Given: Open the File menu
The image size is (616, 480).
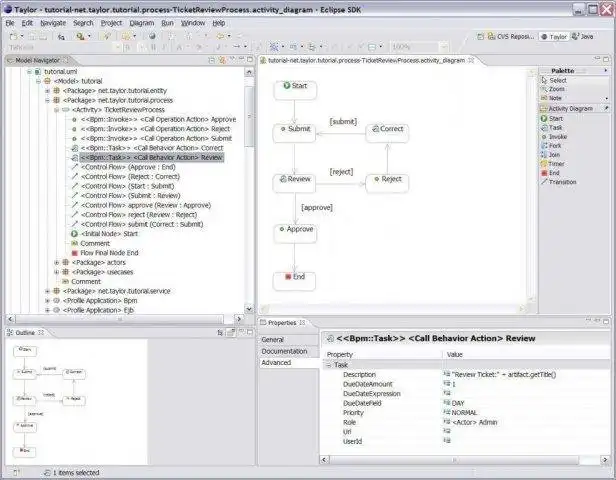Looking at the screenshot, I should (x=10, y=23).
